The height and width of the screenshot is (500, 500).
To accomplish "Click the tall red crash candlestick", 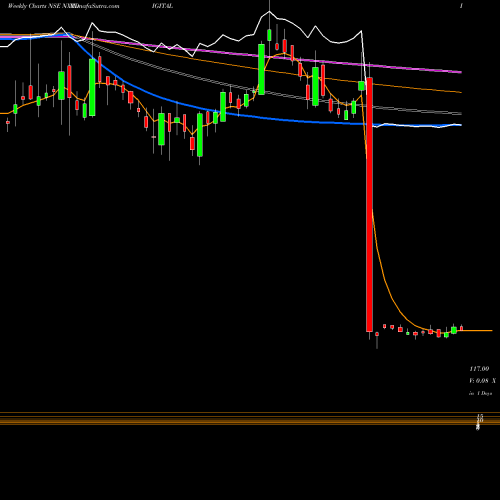I will (369, 205).
